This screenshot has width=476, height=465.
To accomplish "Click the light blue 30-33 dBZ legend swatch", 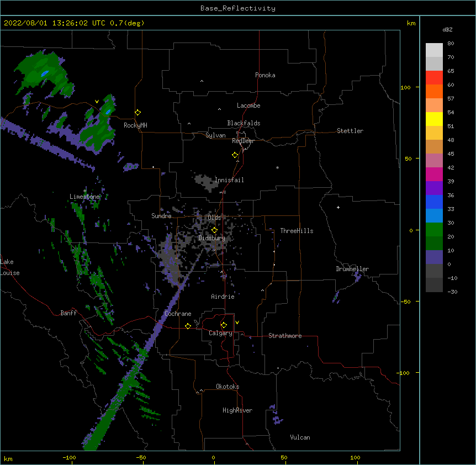I will tap(434, 216).
